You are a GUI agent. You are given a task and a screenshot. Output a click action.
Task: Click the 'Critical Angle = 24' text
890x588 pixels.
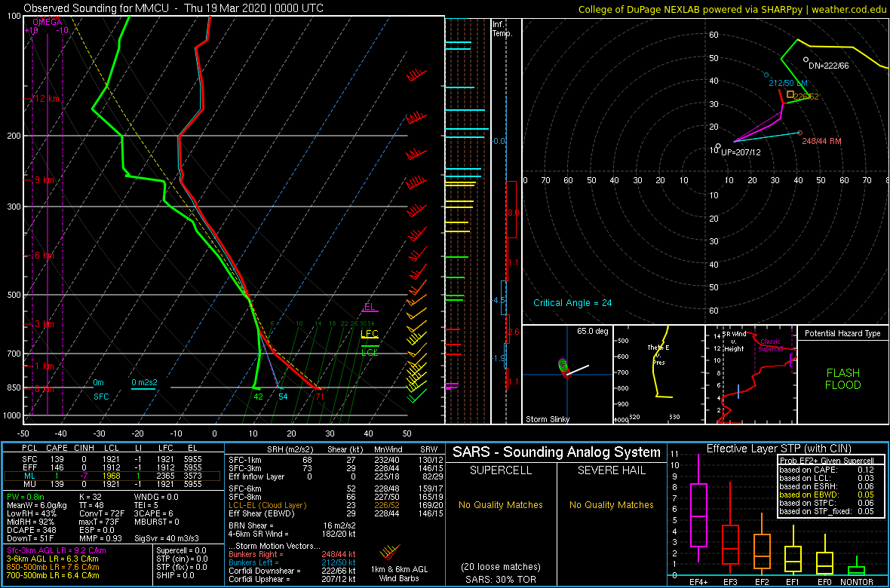[x=572, y=302]
